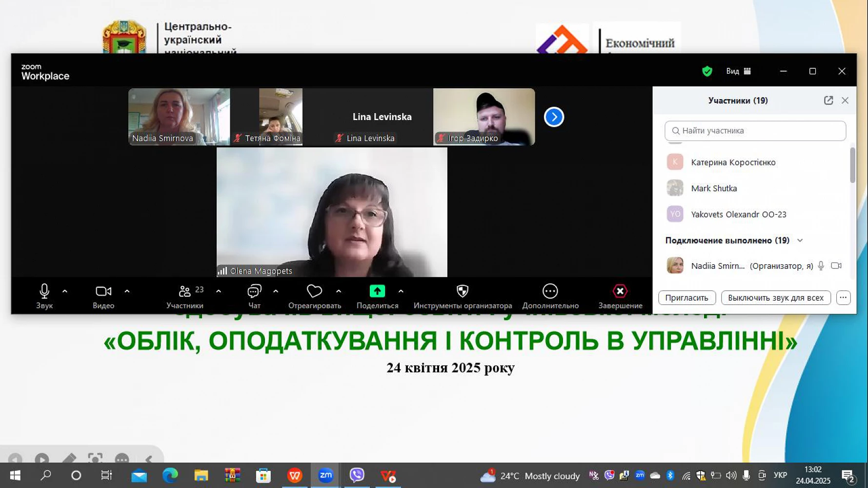
Task: Click red Завершение end meeting button
Action: pos(620,296)
